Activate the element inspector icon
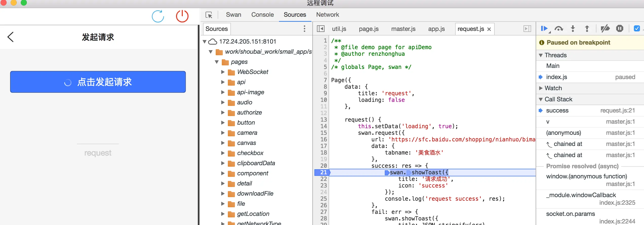This screenshot has width=644, height=225. coord(209,15)
